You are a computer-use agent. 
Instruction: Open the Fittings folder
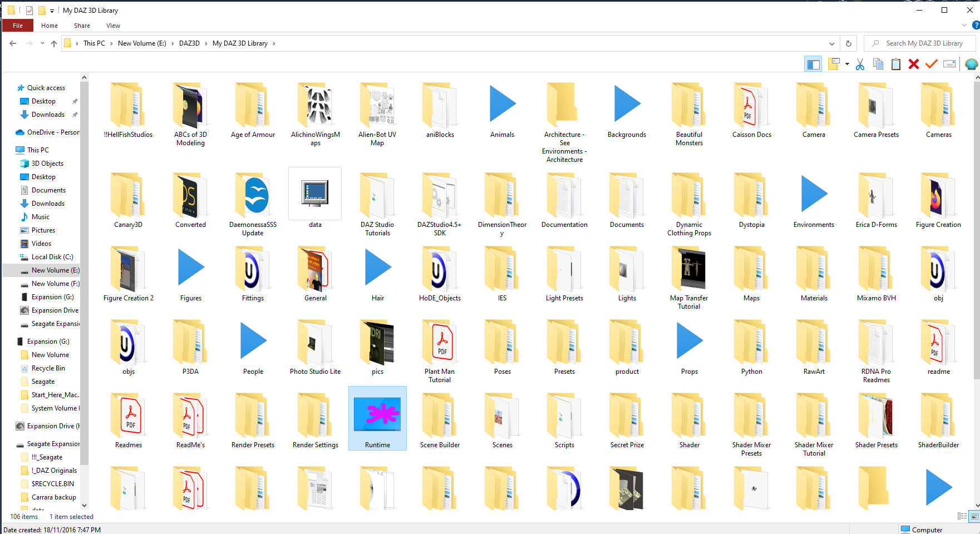253,274
